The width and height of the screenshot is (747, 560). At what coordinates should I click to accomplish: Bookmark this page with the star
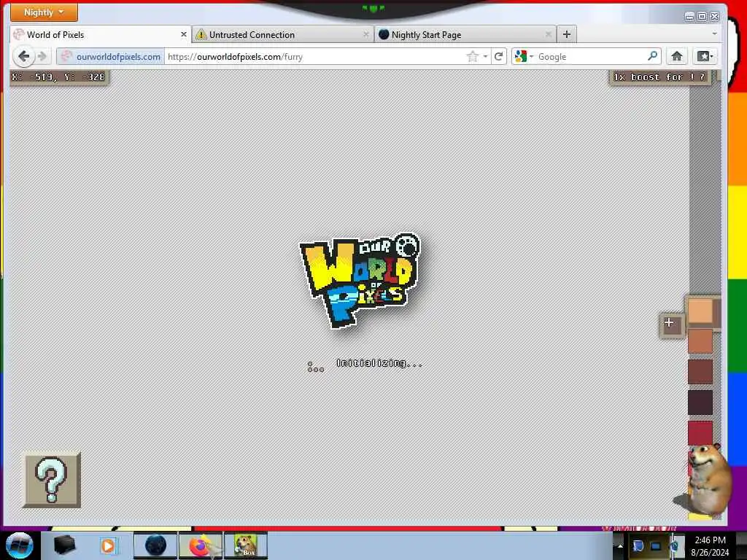472,57
